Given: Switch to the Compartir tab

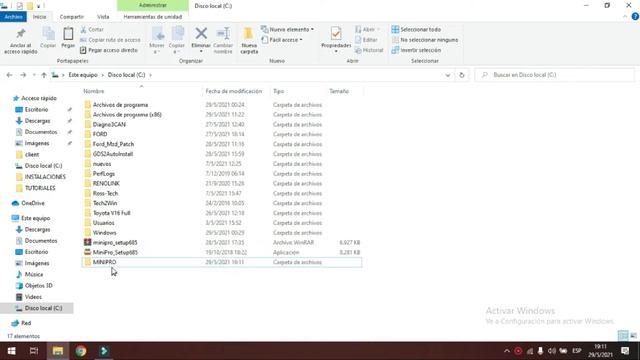Looking at the screenshot, I should 71,17.
